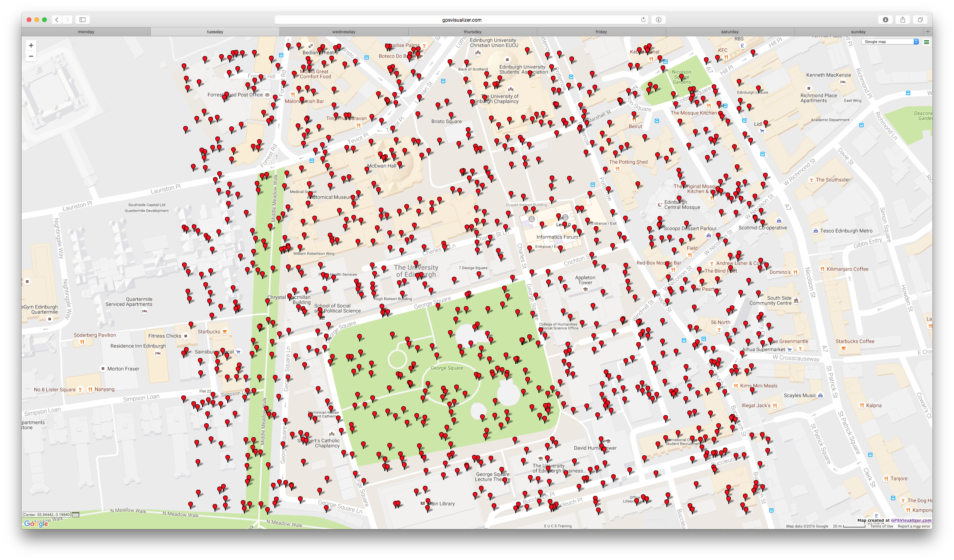Click the David Hume Tower label
Image resolution: width=954 pixels, height=560 pixels.
click(x=595, y=448)
